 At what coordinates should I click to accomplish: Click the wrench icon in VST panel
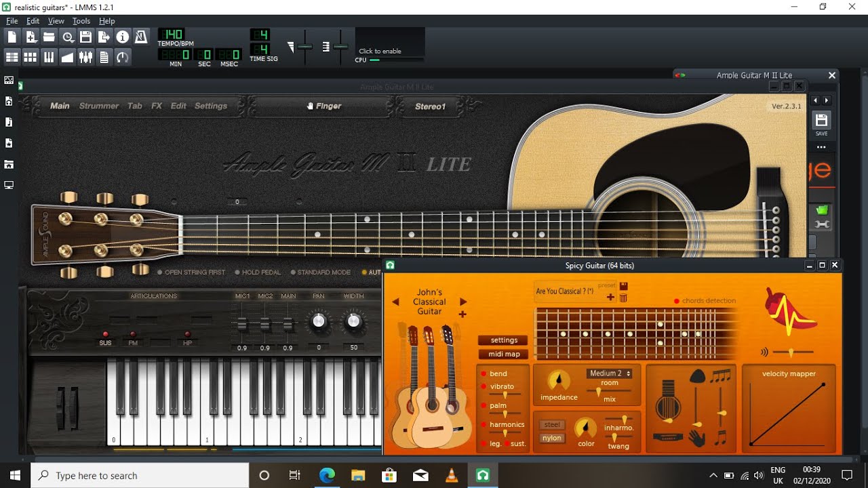(x=822, y=225)
